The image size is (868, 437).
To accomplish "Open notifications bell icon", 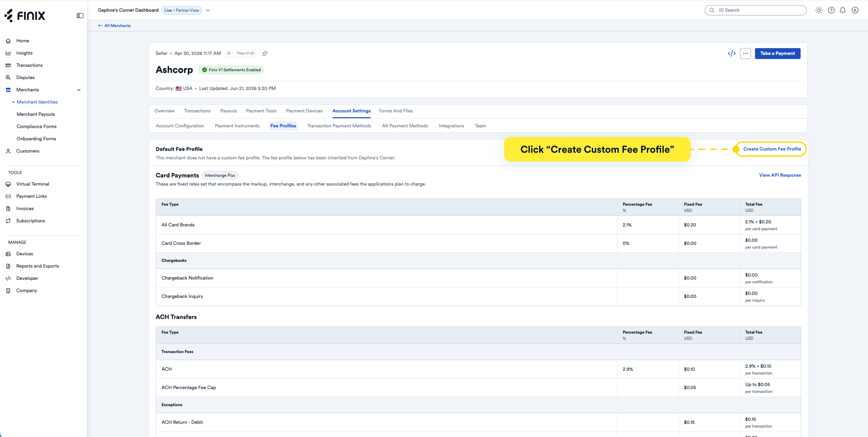I will click(842, 10).
